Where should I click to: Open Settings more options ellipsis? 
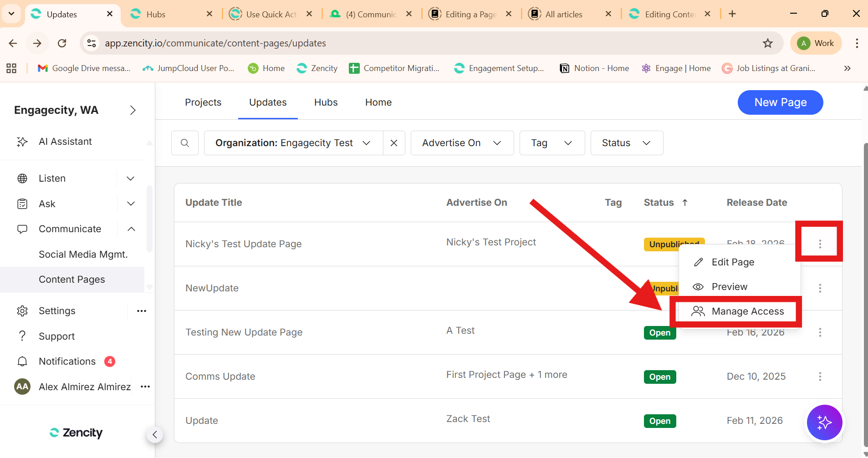pyautogui.click(x=142, y=311)
